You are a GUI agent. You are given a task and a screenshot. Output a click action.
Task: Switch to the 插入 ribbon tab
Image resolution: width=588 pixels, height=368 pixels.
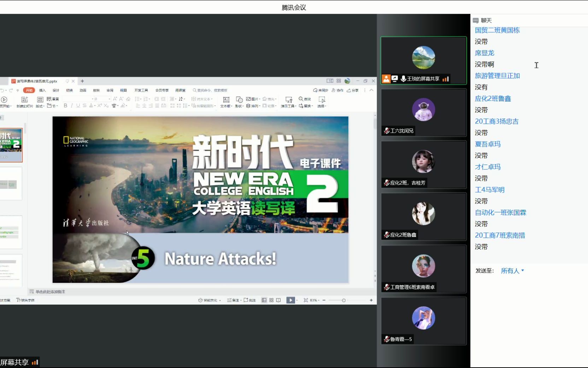coord(43,90)
